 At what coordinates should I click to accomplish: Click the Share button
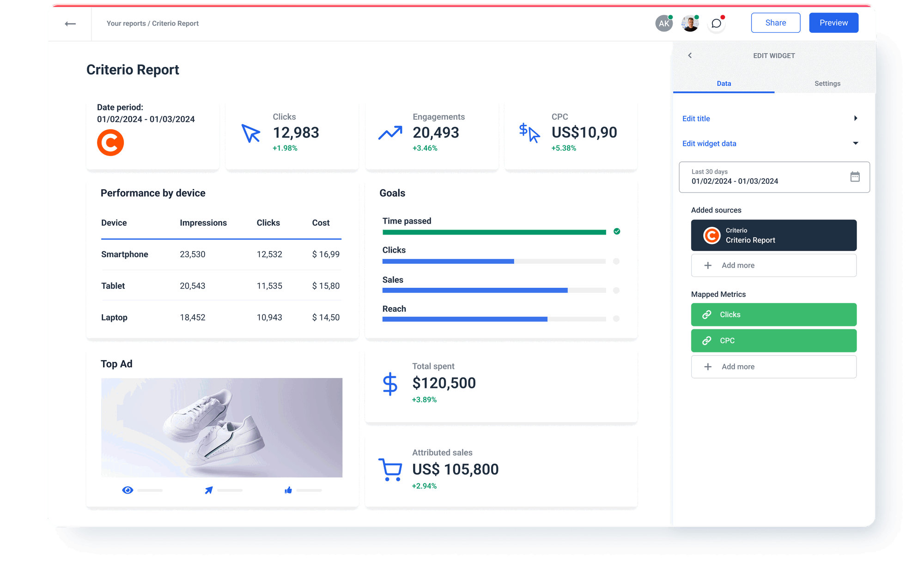pos(776,22)
